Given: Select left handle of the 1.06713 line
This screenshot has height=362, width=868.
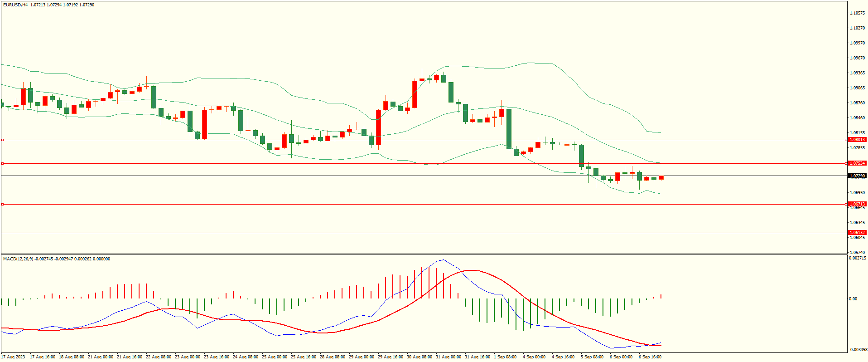Looking at the screenshot, I should tap(3, 204).
